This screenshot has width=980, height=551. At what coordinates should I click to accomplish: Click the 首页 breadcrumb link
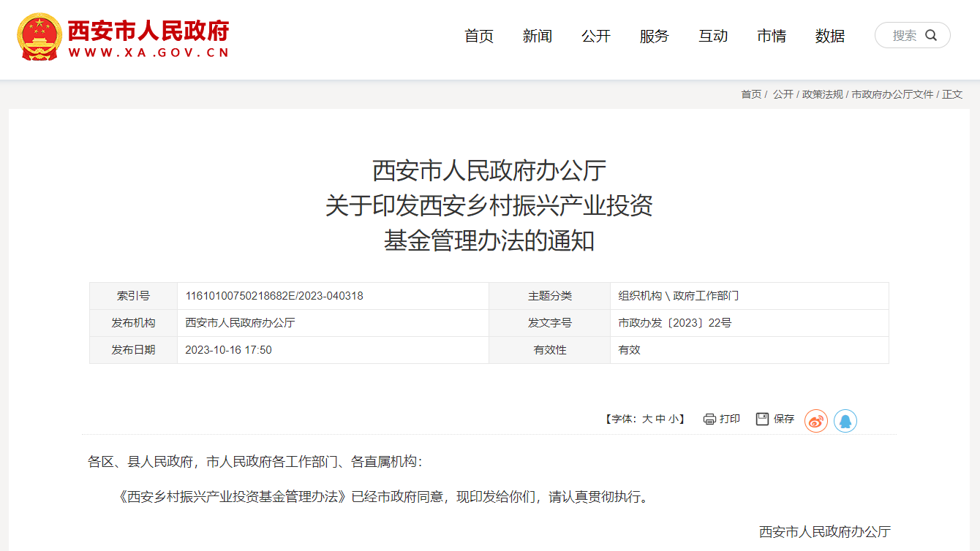click(x=751, y=94)
